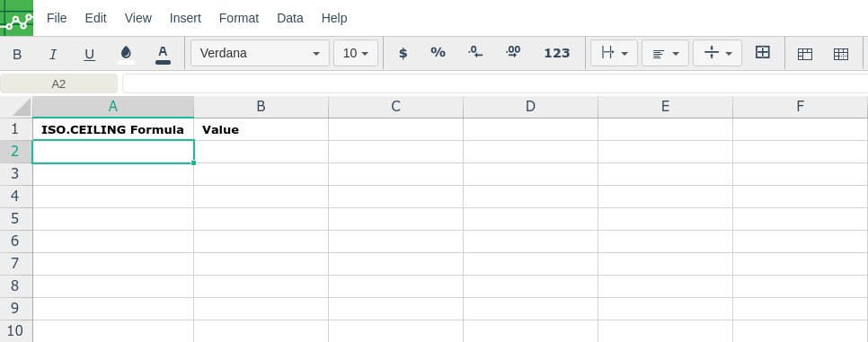Select column D header

(530, 107)
